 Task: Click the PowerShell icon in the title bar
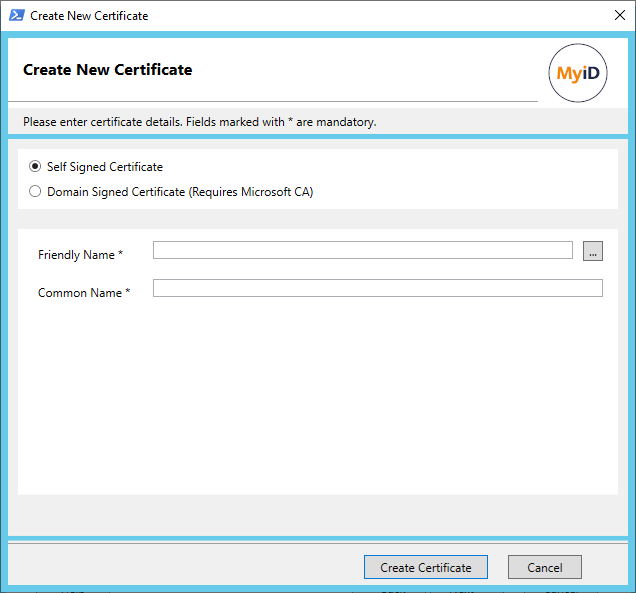point(17,16)
